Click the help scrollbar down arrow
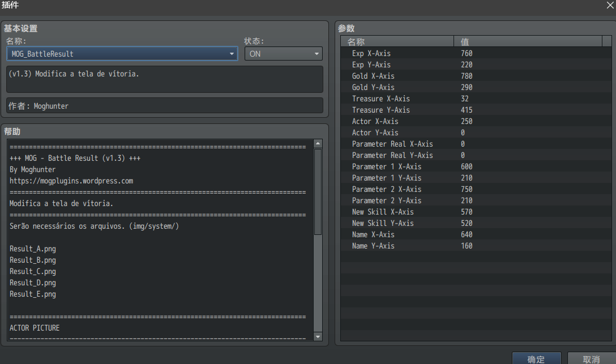The width and height of the screenshot is (616, 364). [x=318, y=336]
